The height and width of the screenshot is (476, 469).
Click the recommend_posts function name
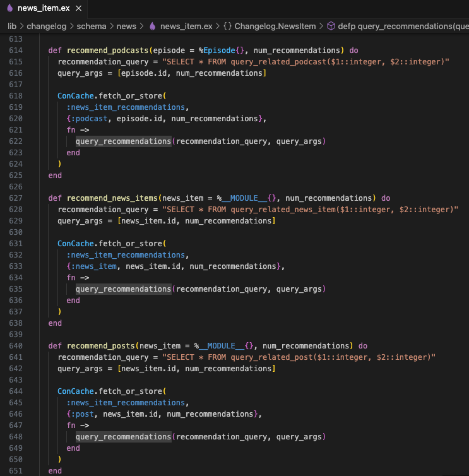(101, 346)
